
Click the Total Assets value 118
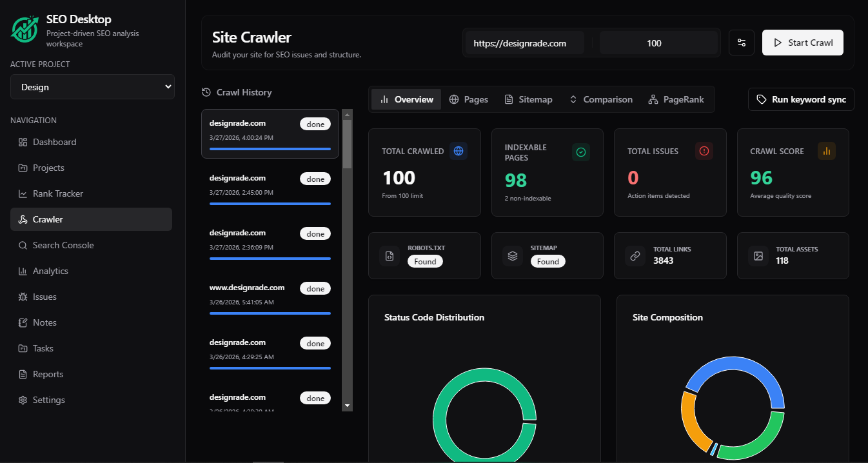[x=782, y=261]
